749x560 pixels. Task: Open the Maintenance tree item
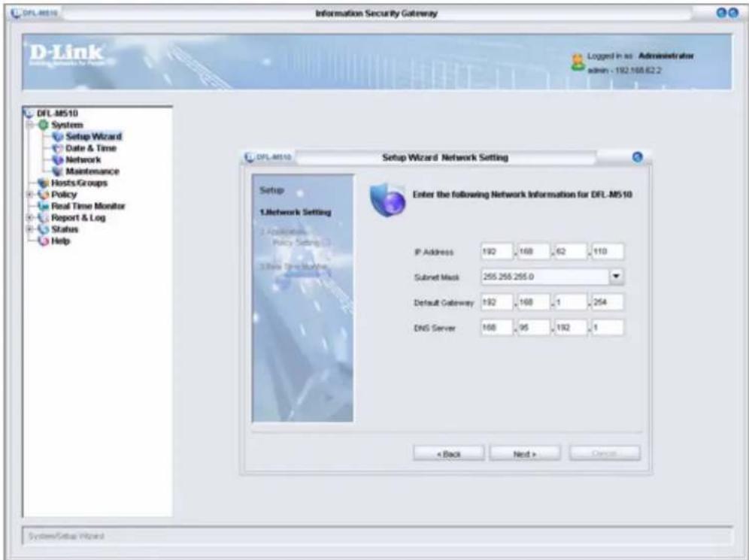tap(92, 171)
